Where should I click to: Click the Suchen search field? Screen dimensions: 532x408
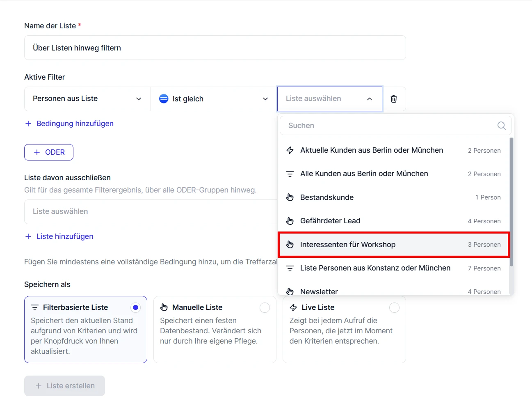click(395, 126)
